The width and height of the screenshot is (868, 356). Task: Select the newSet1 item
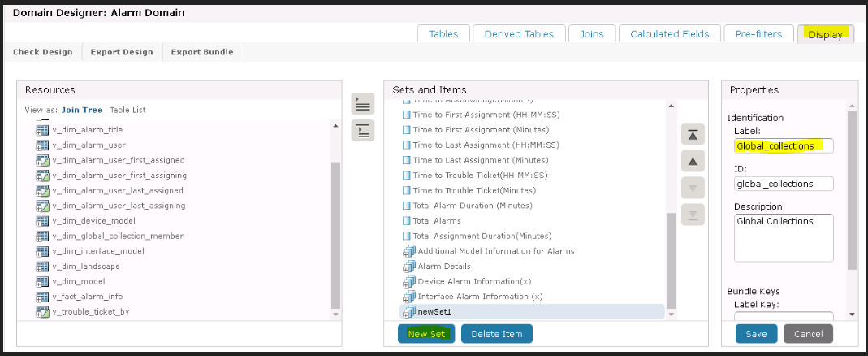434,312
